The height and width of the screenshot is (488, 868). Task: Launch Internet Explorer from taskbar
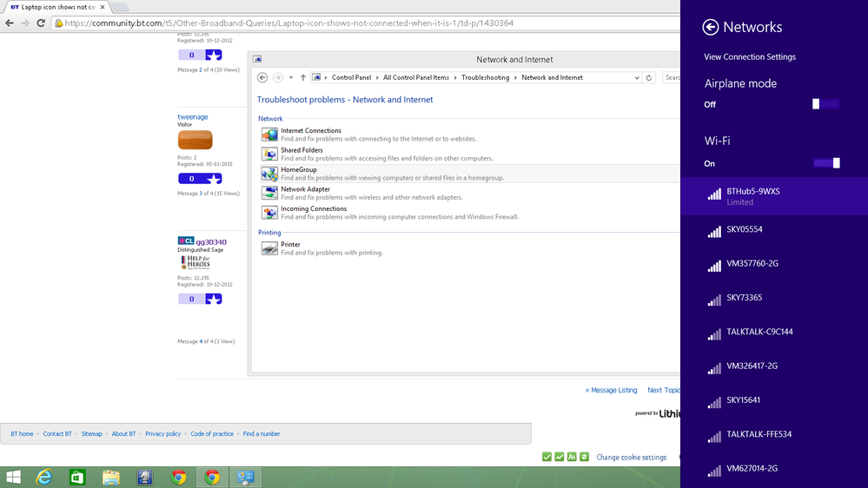coord(43,477)
